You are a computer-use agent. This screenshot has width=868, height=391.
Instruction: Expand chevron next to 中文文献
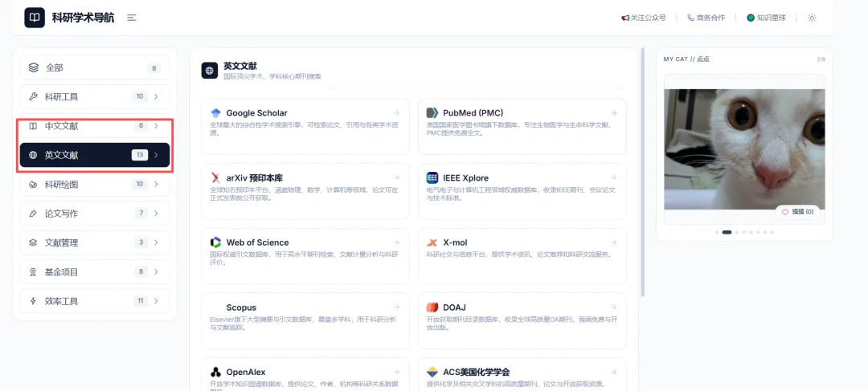tap(156, 126)
